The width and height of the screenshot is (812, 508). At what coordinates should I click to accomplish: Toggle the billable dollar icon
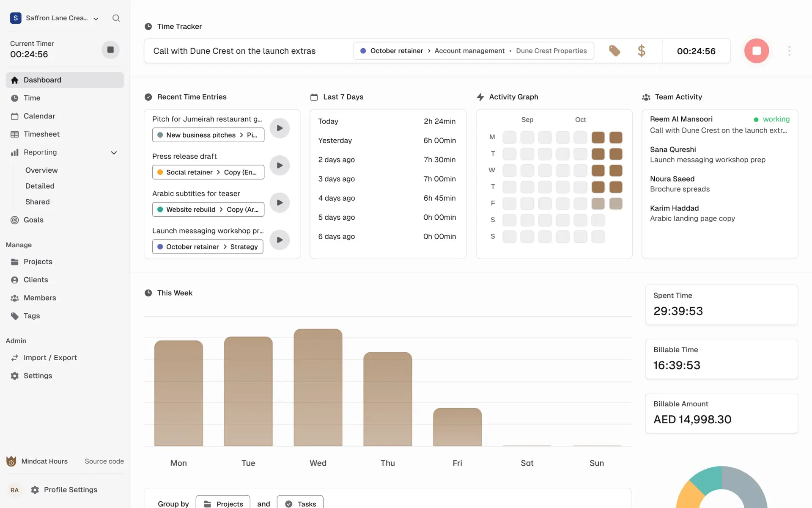[x=641, y=51]
